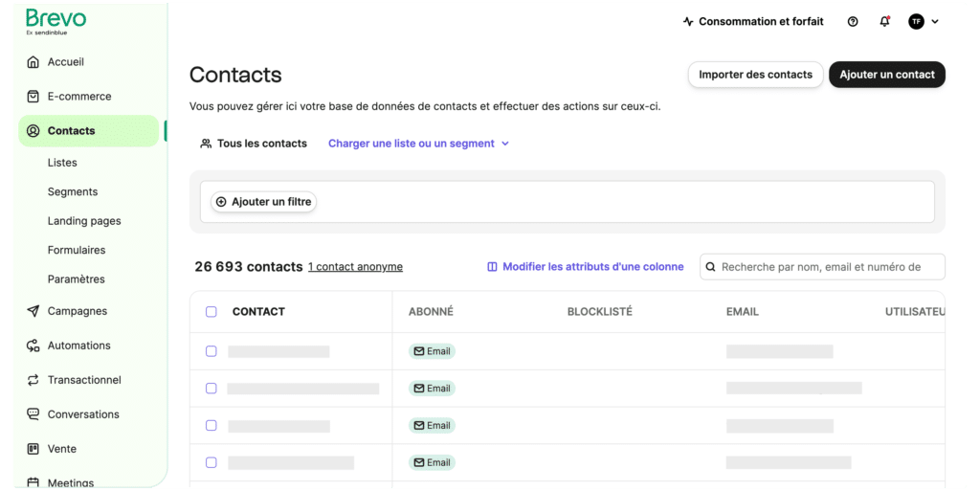
Task: Toggle the select-all checkbox in CONTACT header
Action: click(x=212, y=312)
